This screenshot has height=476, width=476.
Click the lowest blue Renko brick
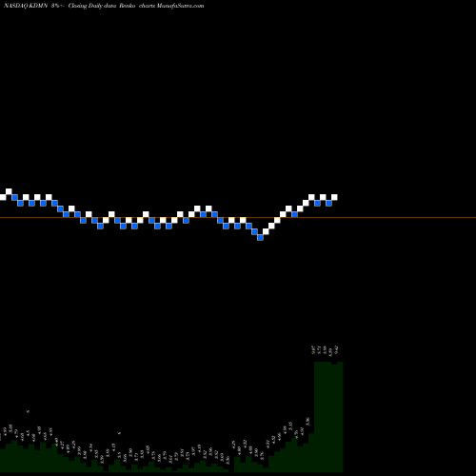(260, 237)
